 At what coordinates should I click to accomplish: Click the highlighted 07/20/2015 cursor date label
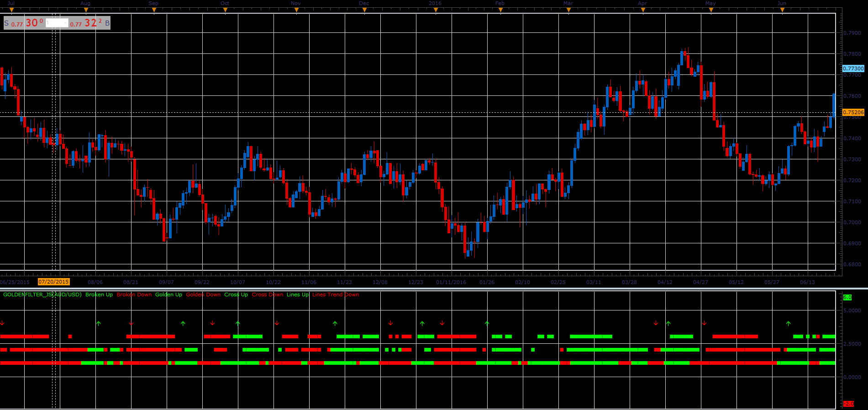point(54,282)
